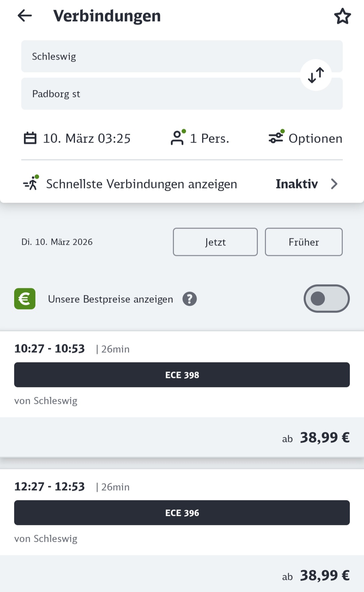Tap the running-man fastest connections icon
364x592 pixels.
point(31,183)
